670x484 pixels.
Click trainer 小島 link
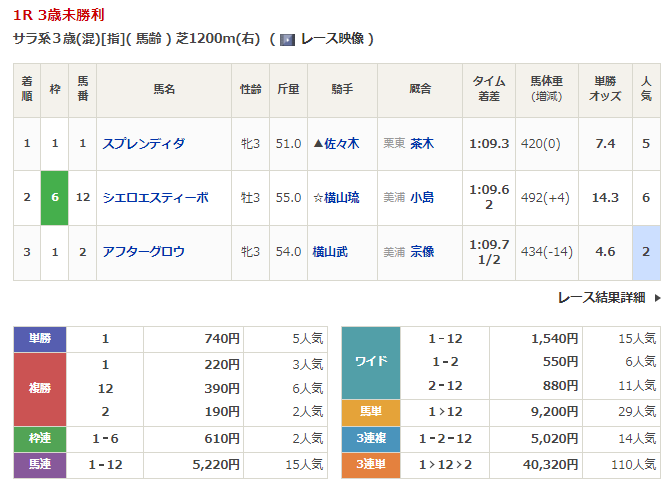pyautogui.click(x=421, y=197)
